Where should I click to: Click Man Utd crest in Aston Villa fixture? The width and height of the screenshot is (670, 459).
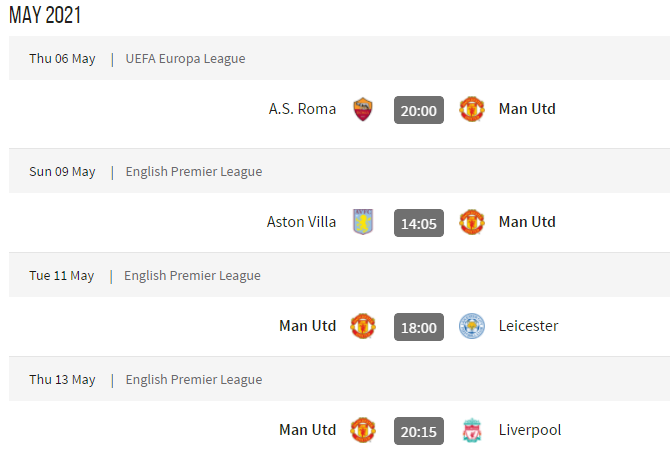pos(472,222)
